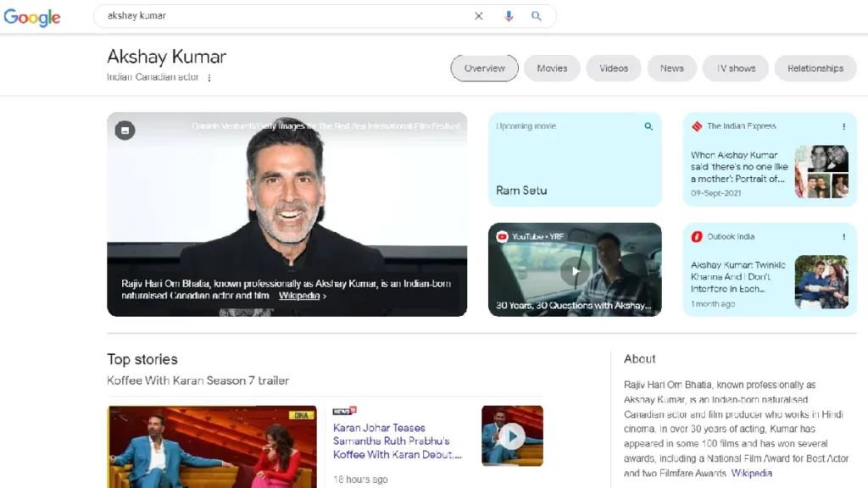Start voice search with the microphone icon

509,16
